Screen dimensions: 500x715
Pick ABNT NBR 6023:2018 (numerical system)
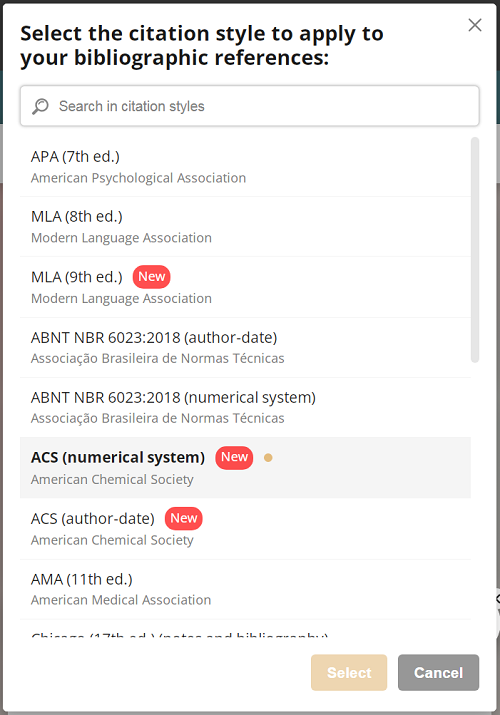[x=245, y=407]
